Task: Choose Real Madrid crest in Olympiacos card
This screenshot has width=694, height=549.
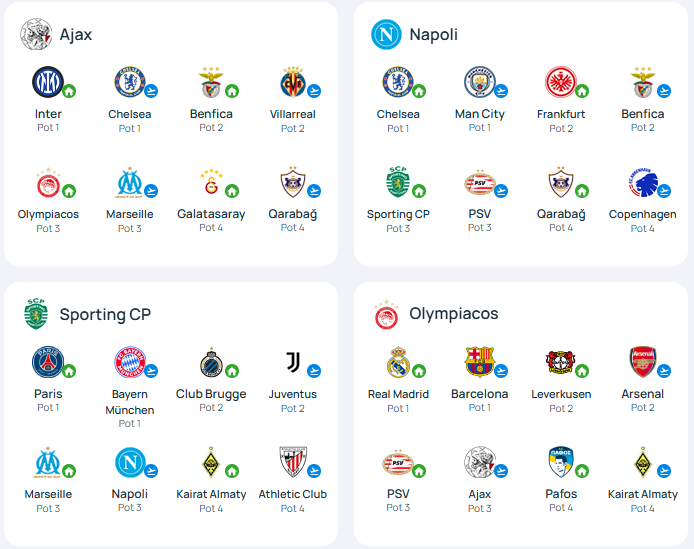Action: pyautogui.click(x=398, y=362)
